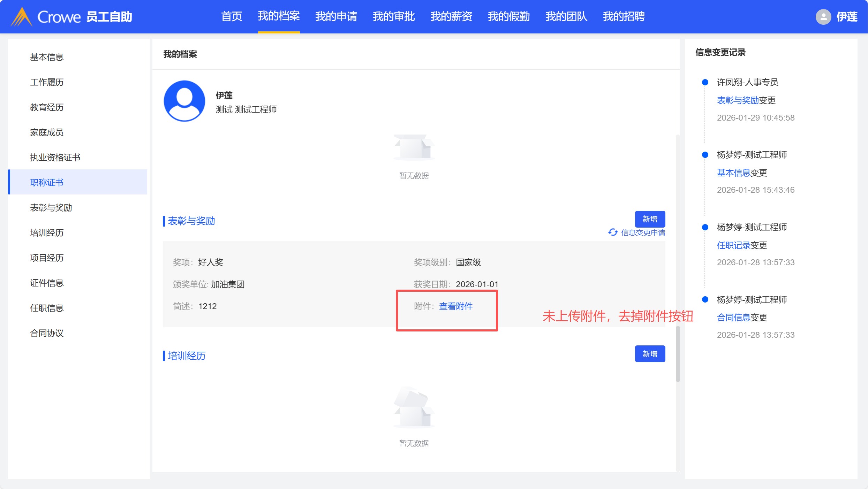Click 新增 button in 表彰与奖励 section
This screenshot has height=489, width=868.
[650, 219]
